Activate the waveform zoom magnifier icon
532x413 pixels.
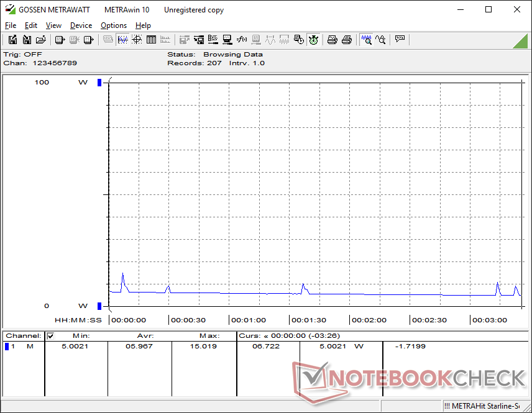[x=367, y=40]
